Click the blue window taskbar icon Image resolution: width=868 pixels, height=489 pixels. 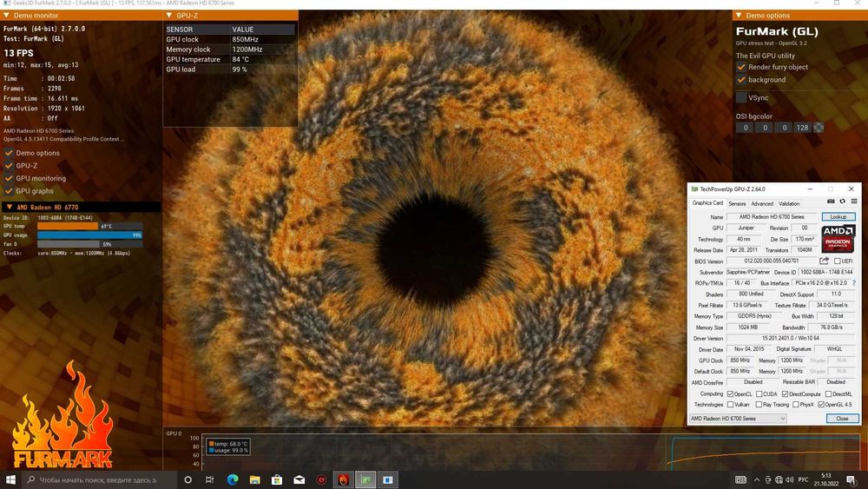click(387, 479)
